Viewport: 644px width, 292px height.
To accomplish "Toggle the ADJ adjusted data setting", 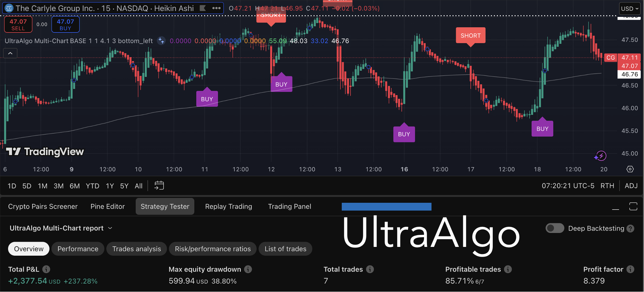I will click(x=631, y=186).
